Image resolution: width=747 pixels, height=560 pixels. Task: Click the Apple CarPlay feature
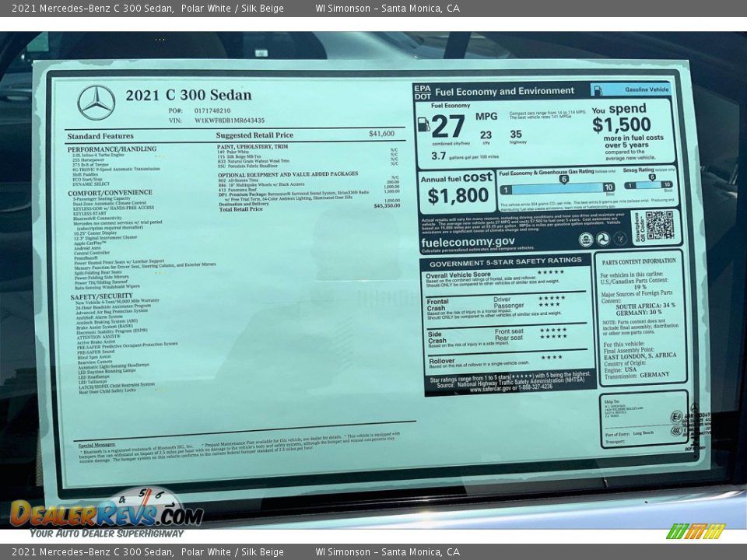pyautogui.click(x=90, y=243)
